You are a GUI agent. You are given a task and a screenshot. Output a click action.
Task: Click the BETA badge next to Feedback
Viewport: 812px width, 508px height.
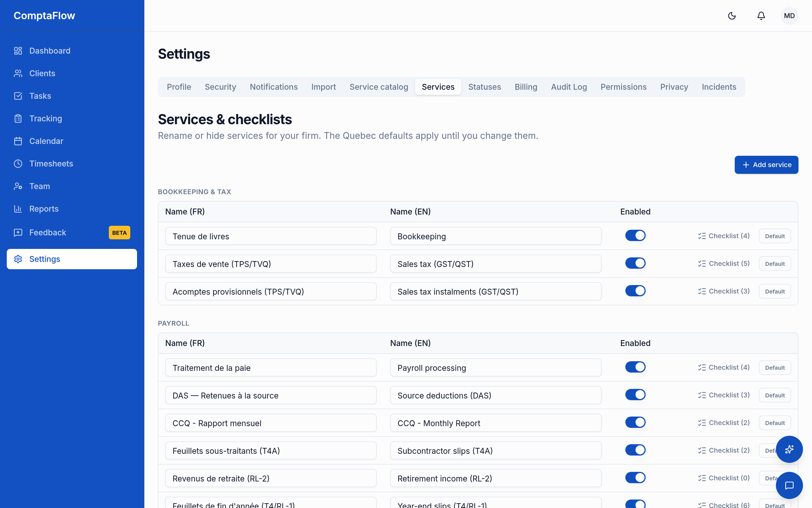(120, 233)
